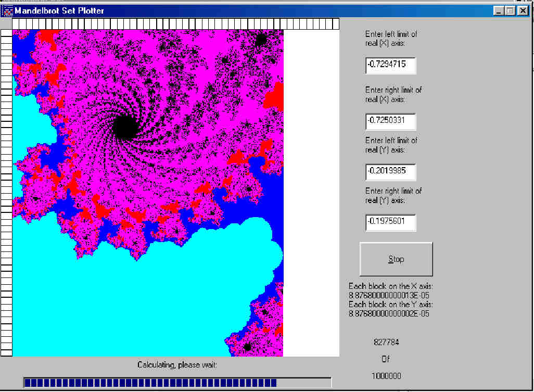534x392 pixels.
Task: Click the right Y axis limit field
Action: tap(390, 223)
